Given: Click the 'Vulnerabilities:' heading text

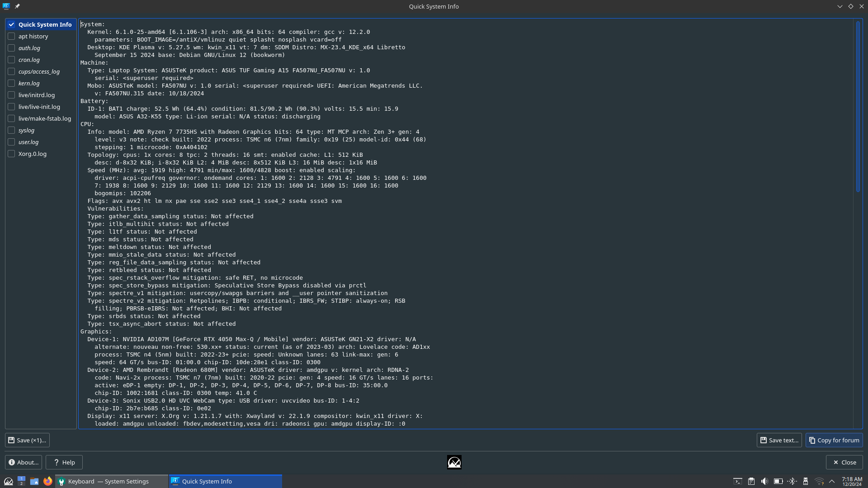Looking at the screenshot, I should point(115,209).
